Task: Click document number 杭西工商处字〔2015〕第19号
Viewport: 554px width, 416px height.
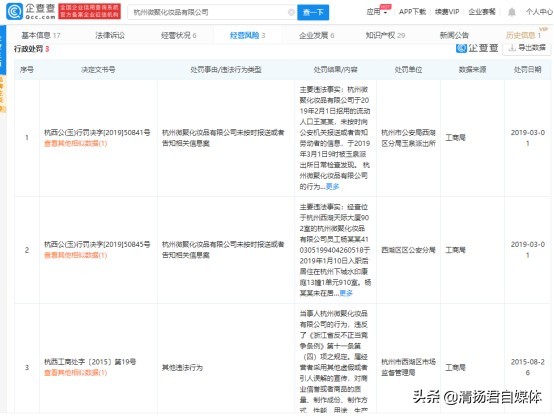Action: pyautogui.click(x=90, y=362)
